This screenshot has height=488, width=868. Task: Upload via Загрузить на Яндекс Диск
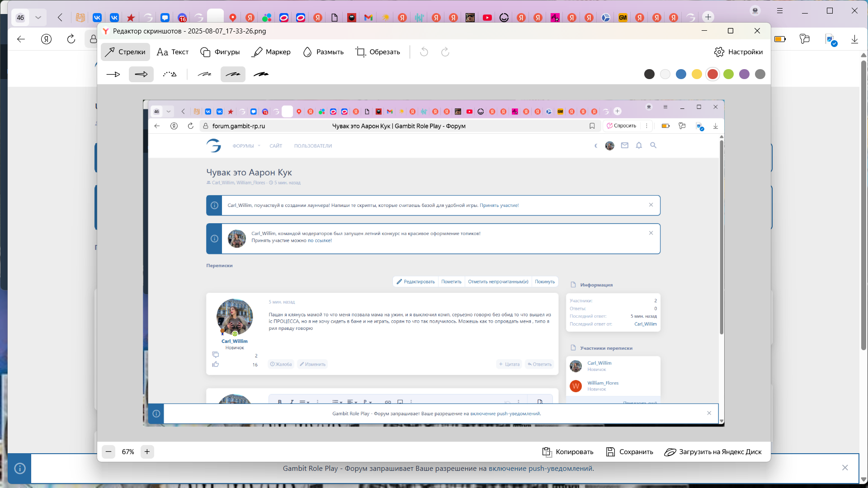point(713,452)
